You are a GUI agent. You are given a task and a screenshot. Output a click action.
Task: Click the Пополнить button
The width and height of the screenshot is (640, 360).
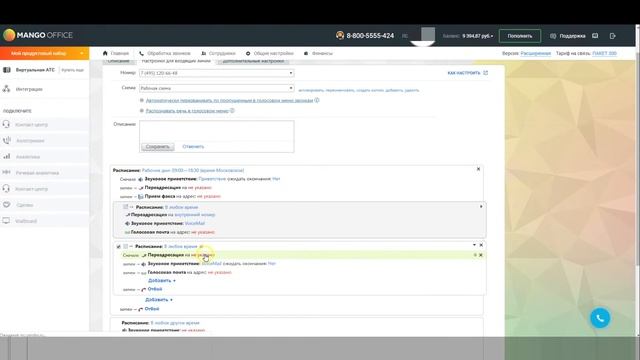coord(520,36)
